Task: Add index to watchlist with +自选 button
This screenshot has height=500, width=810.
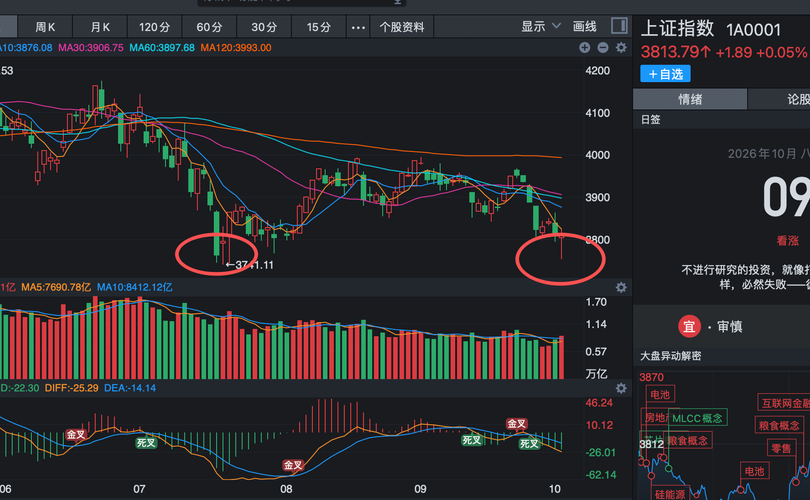Action: point(665,74)
